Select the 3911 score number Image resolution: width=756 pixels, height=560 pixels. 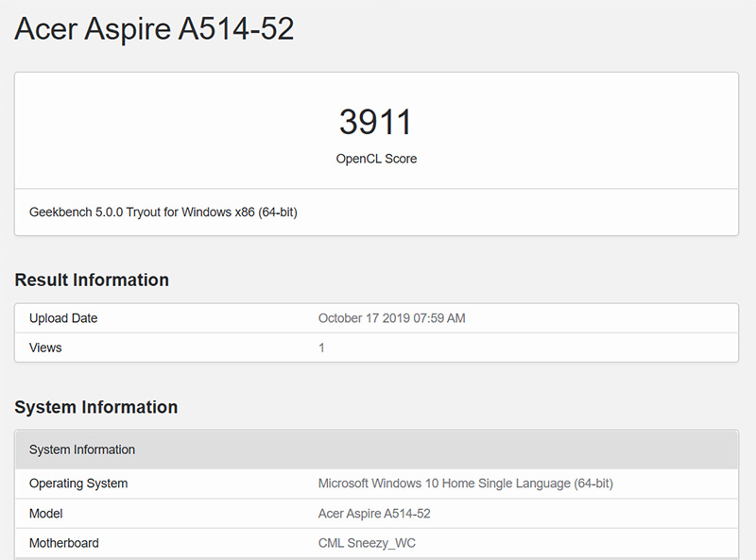coord(376,122)
